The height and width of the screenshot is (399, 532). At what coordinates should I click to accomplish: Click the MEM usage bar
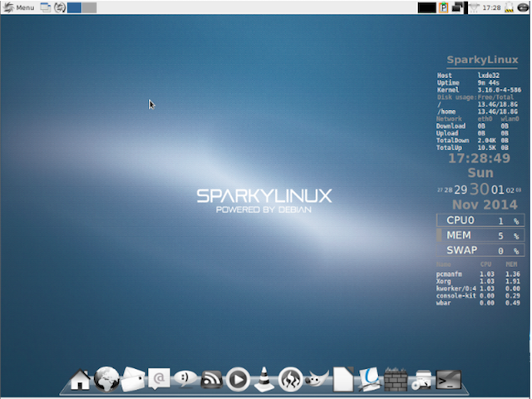480,235
